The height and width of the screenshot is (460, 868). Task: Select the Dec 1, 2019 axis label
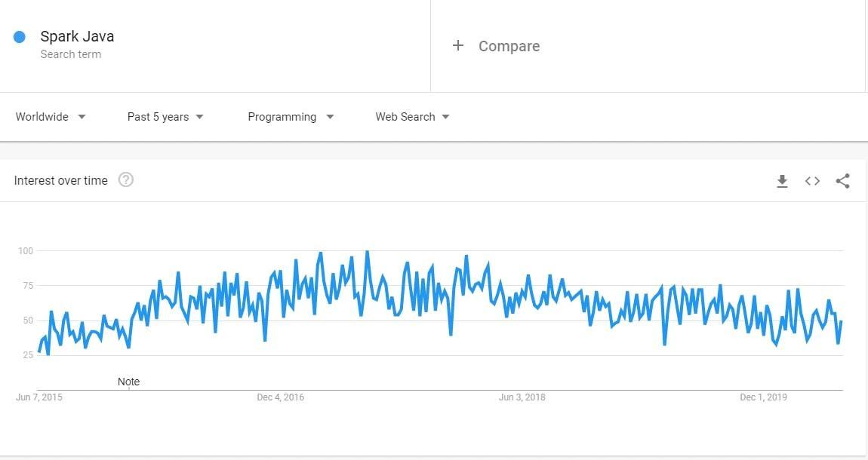763,397
